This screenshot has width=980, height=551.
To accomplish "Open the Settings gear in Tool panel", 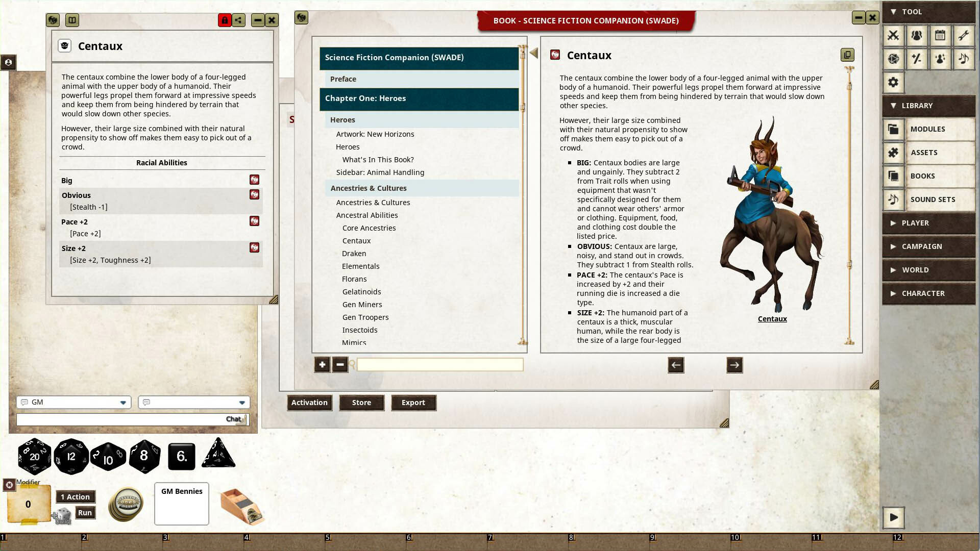I will [894, 82].
